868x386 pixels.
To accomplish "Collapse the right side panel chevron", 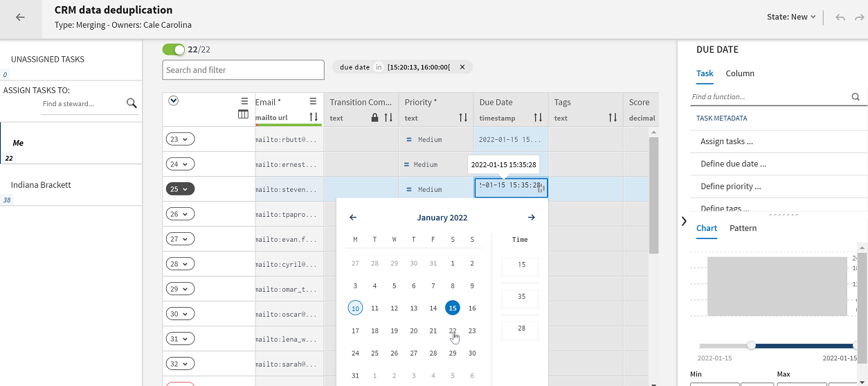I will pyautogui.click(x=684, y=221).
